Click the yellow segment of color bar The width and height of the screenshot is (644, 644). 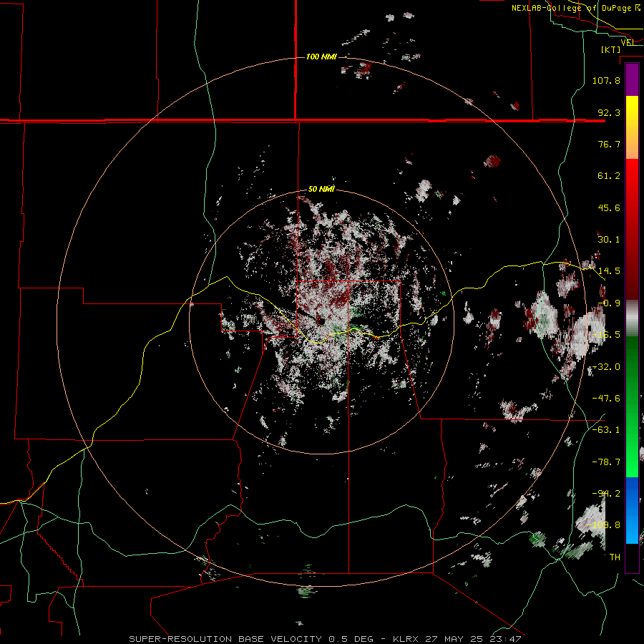pos(632,107)
